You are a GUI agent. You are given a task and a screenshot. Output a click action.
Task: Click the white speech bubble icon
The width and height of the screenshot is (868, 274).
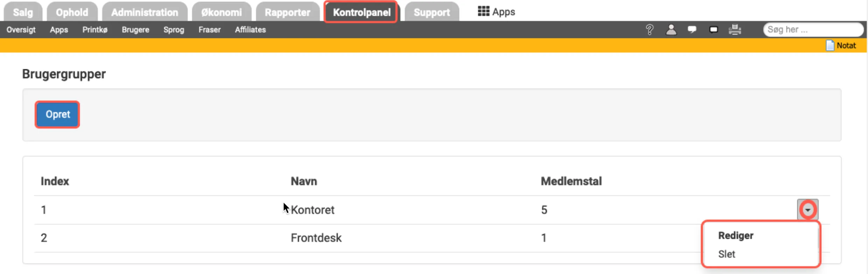tap(692, 30)
